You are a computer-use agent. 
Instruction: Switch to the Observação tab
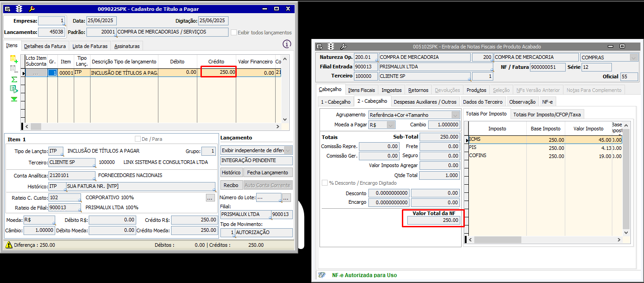pos(522,102)
